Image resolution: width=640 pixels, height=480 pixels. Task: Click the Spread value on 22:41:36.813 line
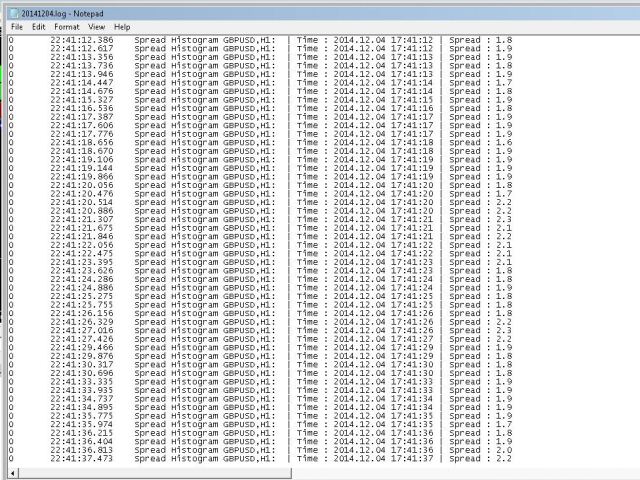pos(506,449)
